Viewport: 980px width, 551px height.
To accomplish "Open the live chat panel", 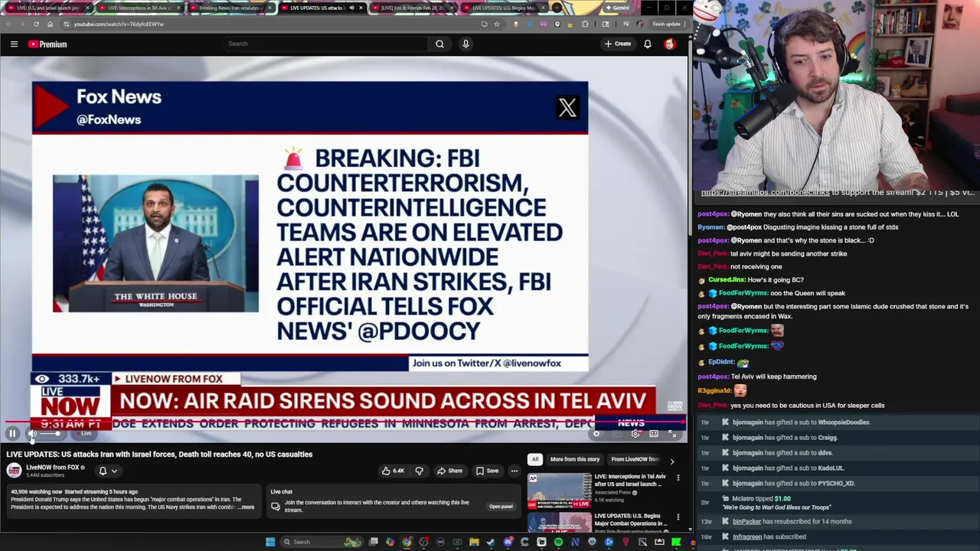I will pyautogui.click(x=501, y=507).
